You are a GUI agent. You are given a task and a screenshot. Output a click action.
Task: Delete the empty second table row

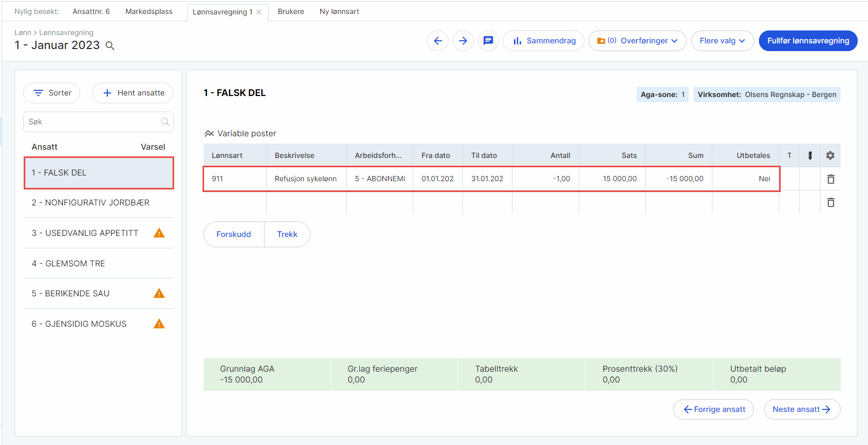pos(831,202)
